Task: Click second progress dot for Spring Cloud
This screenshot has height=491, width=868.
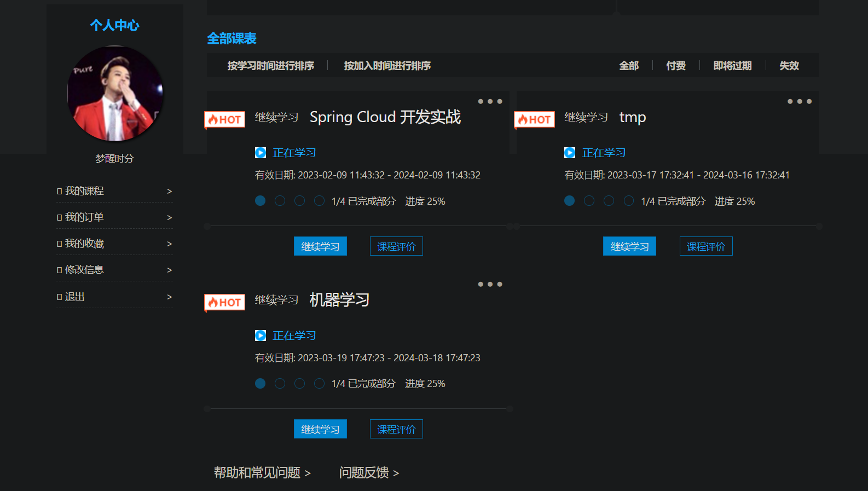Action: (x=280, y=201)
